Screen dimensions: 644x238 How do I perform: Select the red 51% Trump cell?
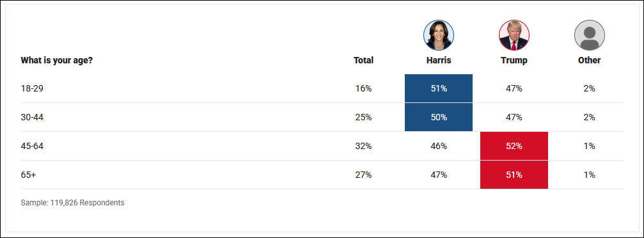pyautogui.click(x=514, y=175)
